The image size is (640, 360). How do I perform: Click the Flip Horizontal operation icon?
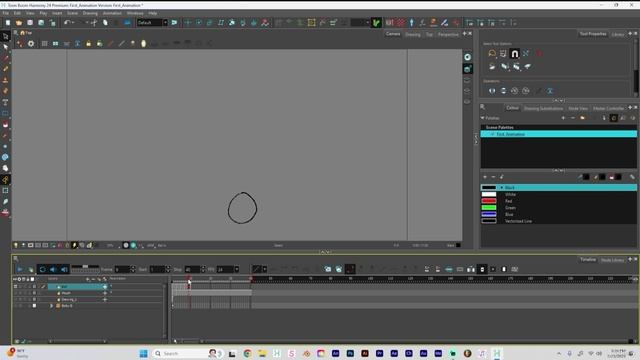point(492,91)
